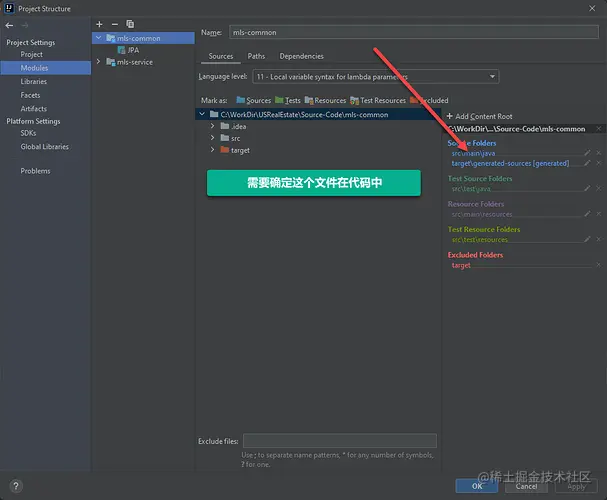Focus the module Name field

414,32
